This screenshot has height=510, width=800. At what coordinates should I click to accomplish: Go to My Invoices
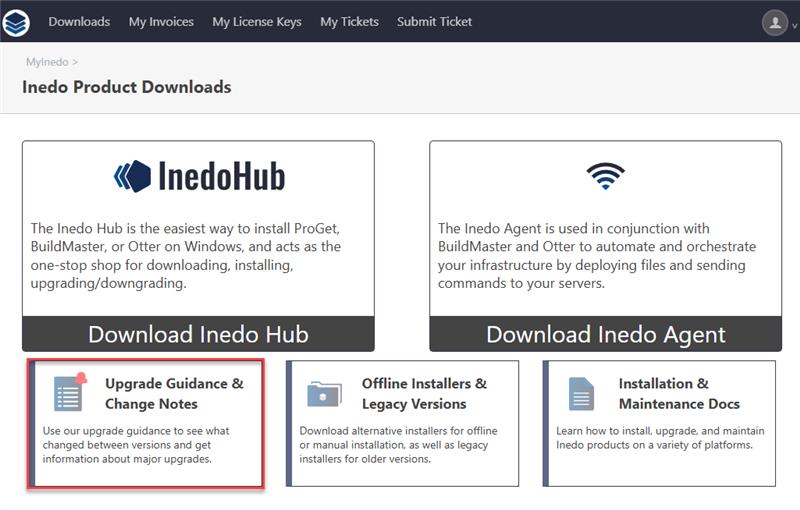(x=161, y=22)
